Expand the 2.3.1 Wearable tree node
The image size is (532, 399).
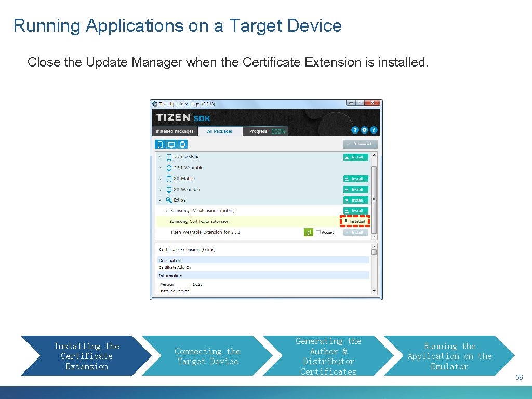pyautogui.click(x=160, y=168)
